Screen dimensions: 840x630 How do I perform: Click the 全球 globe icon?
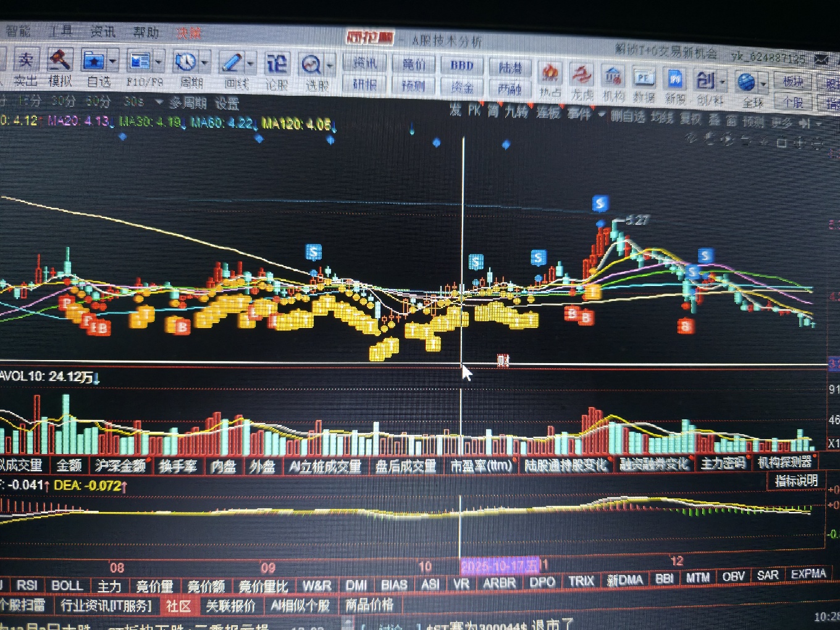coord(746,82)
